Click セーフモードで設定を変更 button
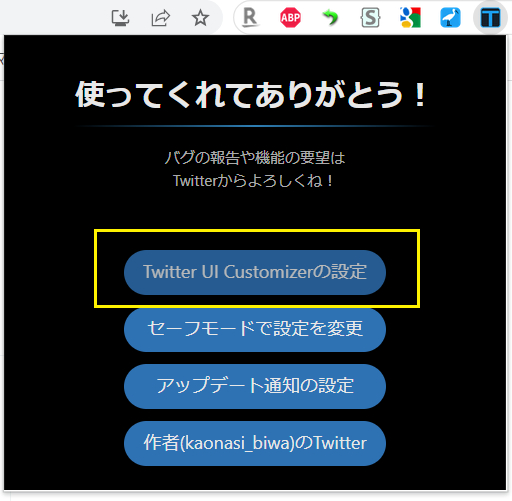 pos(255,329)
